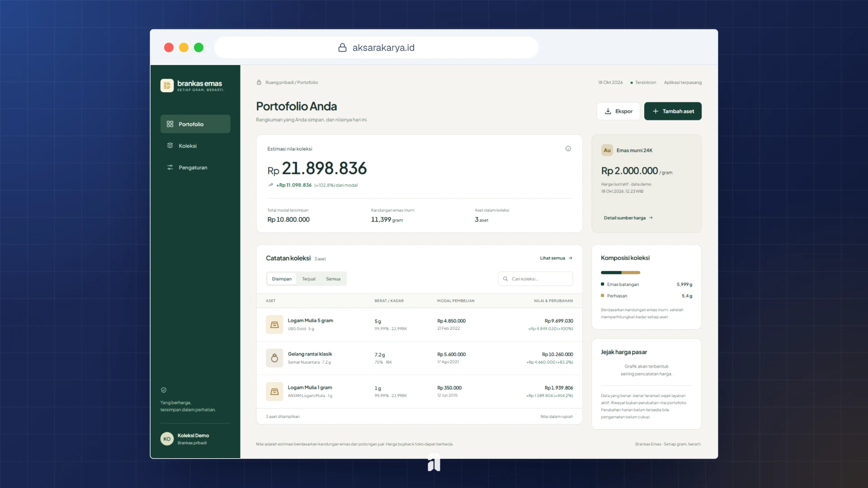
Task: Click the MODAL PEMBELIAN column header
Action: [x=456, y=300]
